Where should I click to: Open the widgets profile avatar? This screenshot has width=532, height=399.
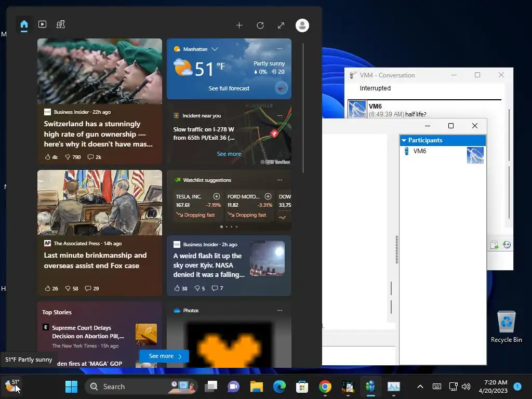(302, 25)
